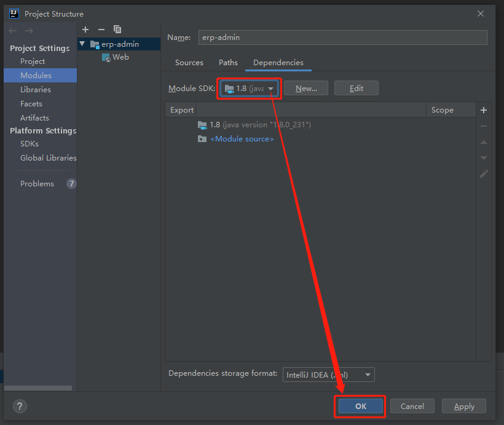Open Dependencies storage format dropdown
The width and height of the screenshot is (504, 425).
(328, 375)
